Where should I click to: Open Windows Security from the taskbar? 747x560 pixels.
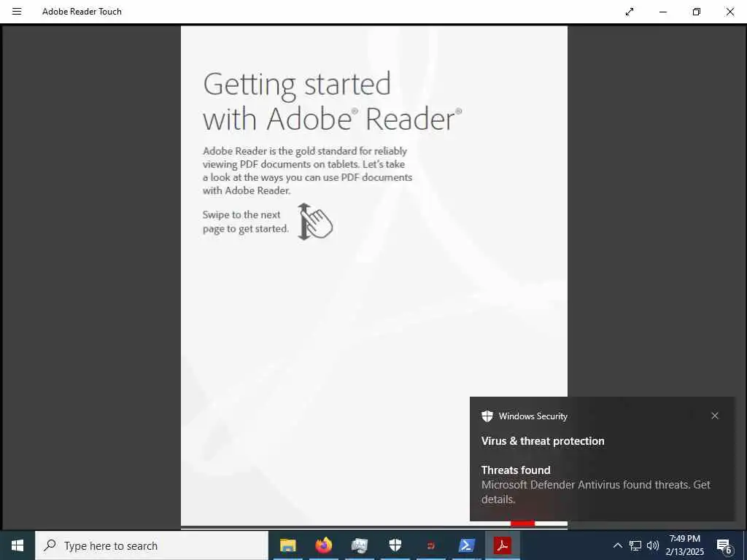[x=395, y=545]
